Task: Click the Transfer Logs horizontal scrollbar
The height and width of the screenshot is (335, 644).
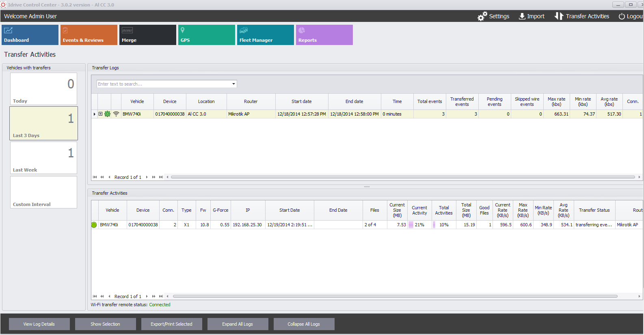Action: tap(402, 177)
